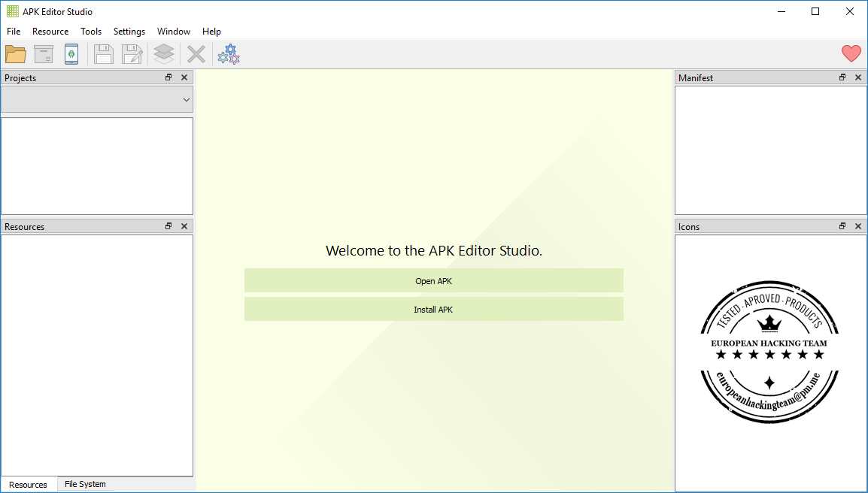Close the Icons panel
The width and height of the screenshot is (868, 493).
(x=857, y=225)
